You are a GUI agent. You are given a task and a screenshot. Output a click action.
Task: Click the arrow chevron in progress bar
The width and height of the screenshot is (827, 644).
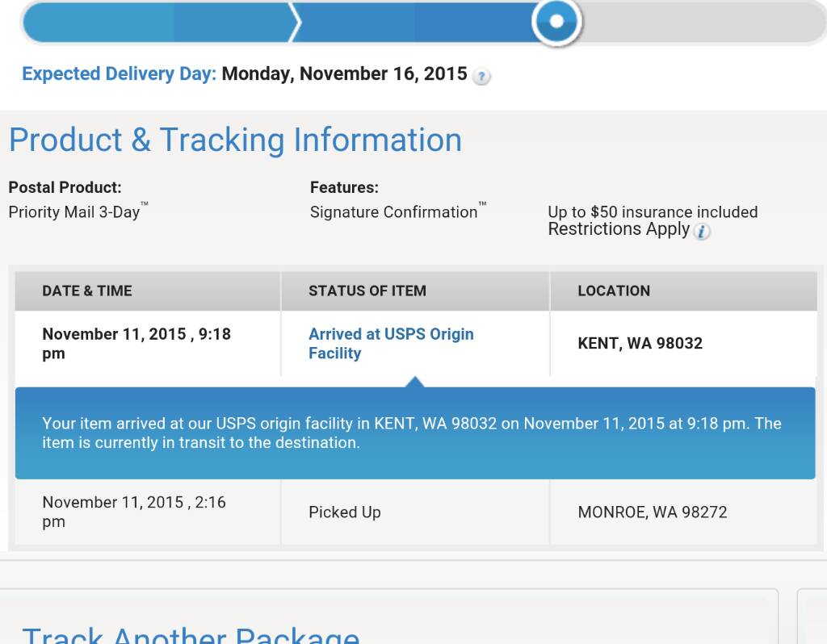pyautogui.click(x=296, y=22)
